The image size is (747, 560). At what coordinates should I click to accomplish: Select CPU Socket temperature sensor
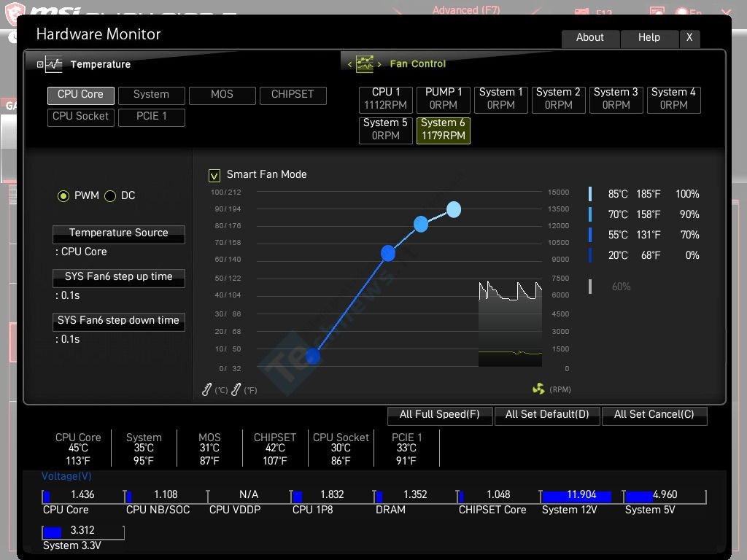tap(80, 117)
